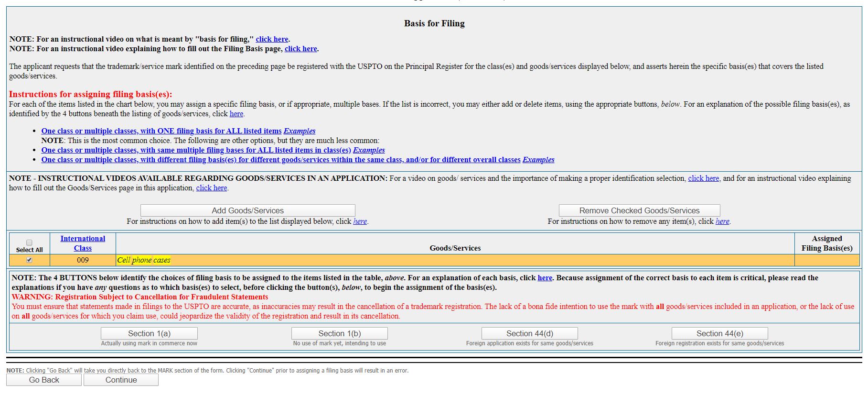Click 'Actually using mark in commerce now' caption
The height and width of the screenshot is (396, 868).
pyautogui.click(x=149, y=343)
